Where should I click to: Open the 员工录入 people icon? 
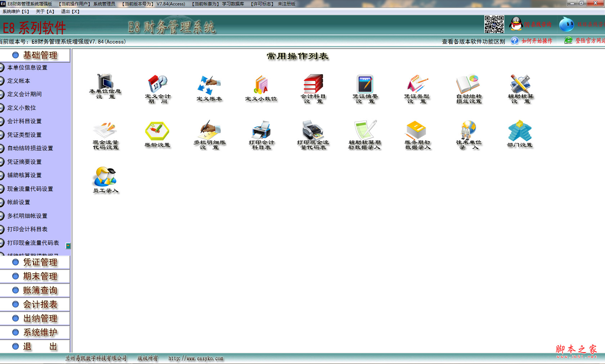[106, 180]
